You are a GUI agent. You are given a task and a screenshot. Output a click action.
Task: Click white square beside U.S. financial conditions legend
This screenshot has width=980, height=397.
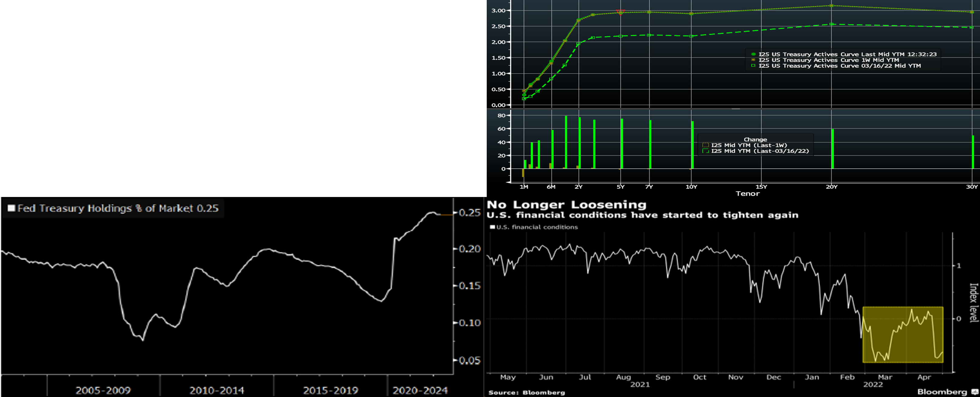tap(492, 227)
